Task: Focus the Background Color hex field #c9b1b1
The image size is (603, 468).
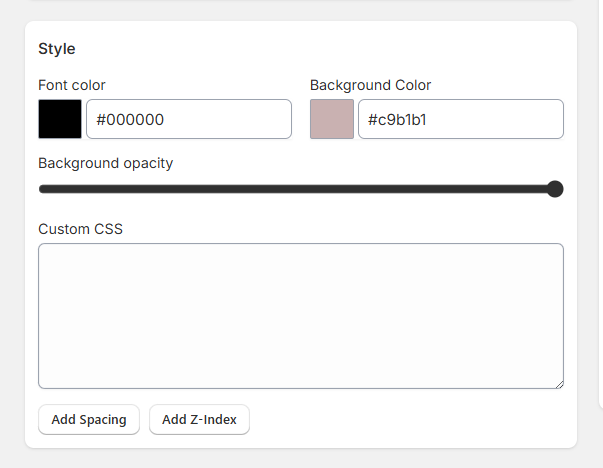Action: coord(461,119)
